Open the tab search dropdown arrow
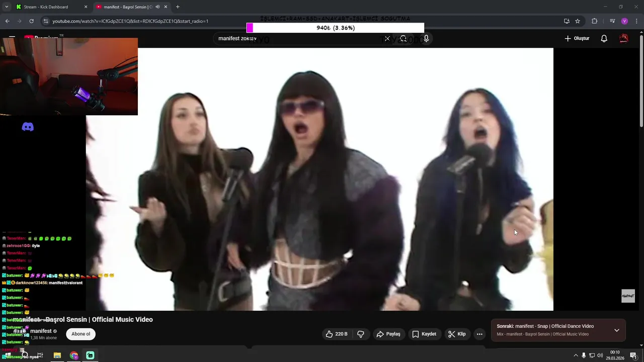Screen dimensions: 644x362 point(7,7)
